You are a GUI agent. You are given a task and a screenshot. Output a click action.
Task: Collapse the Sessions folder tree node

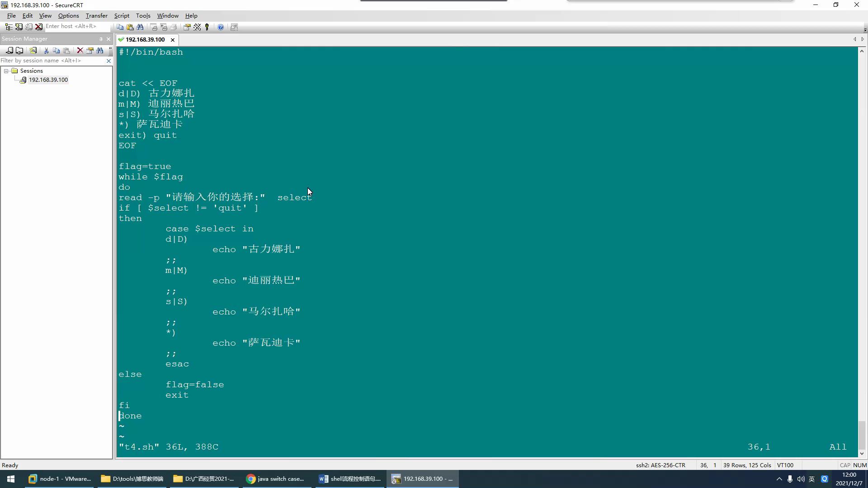(6, 71)
